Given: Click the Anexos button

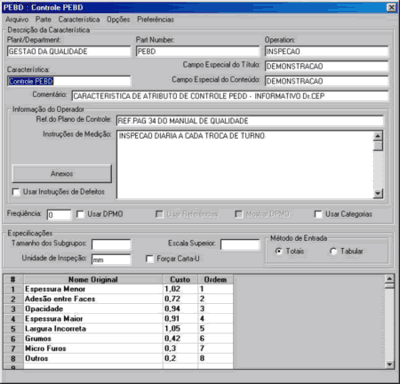Looking at the screenshot, I should coord(62,174).
